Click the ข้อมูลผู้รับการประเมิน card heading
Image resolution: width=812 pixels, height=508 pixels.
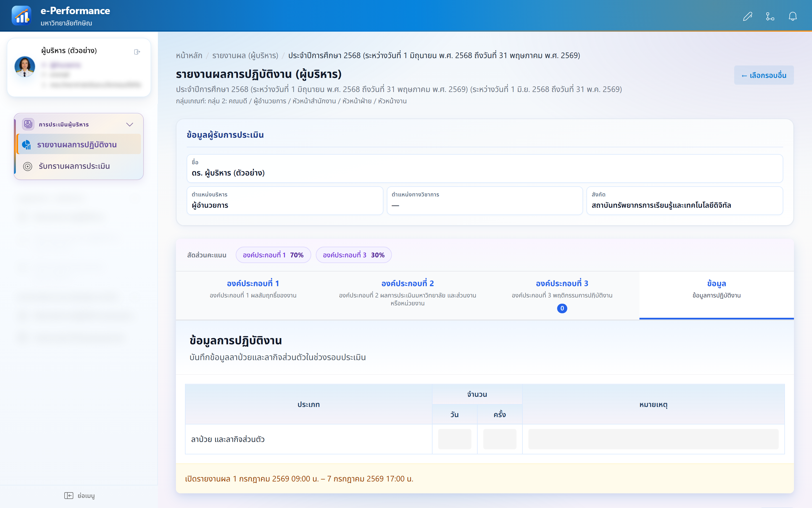(225, 135)
